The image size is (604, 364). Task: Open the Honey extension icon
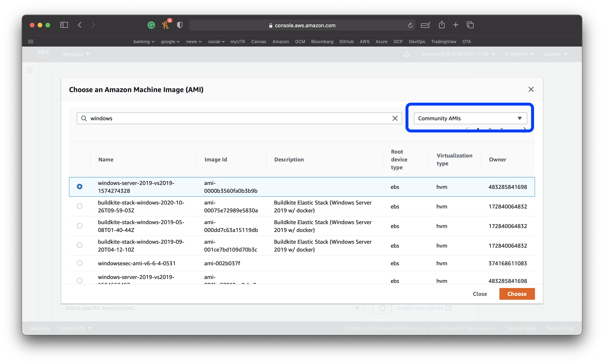click(x=166, y=25)
